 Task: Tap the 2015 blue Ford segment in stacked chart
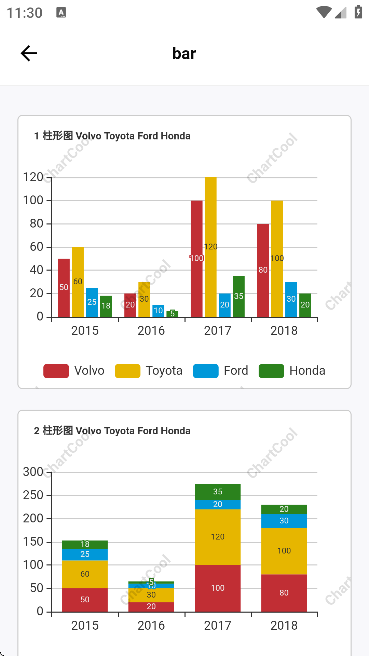click(x=85, y=554)
